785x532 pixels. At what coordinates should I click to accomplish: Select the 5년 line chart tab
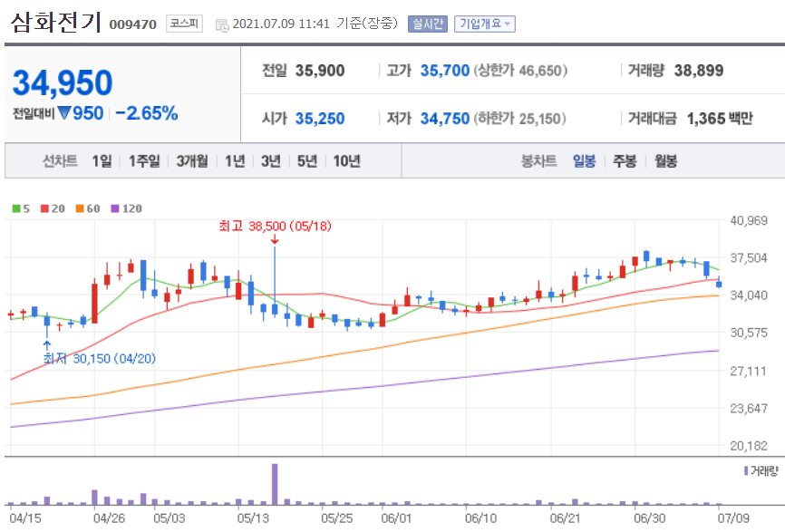click(307, 161)
